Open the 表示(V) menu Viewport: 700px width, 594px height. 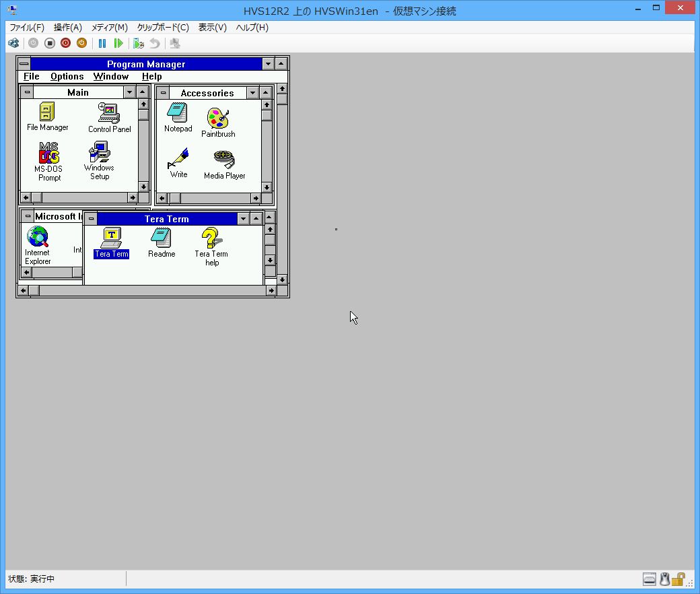point(213,27)
